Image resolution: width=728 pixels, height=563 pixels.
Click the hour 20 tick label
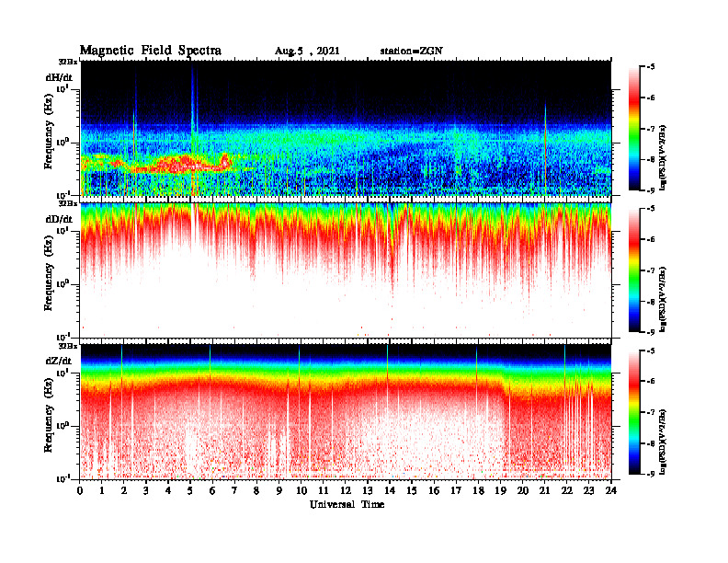522,491
